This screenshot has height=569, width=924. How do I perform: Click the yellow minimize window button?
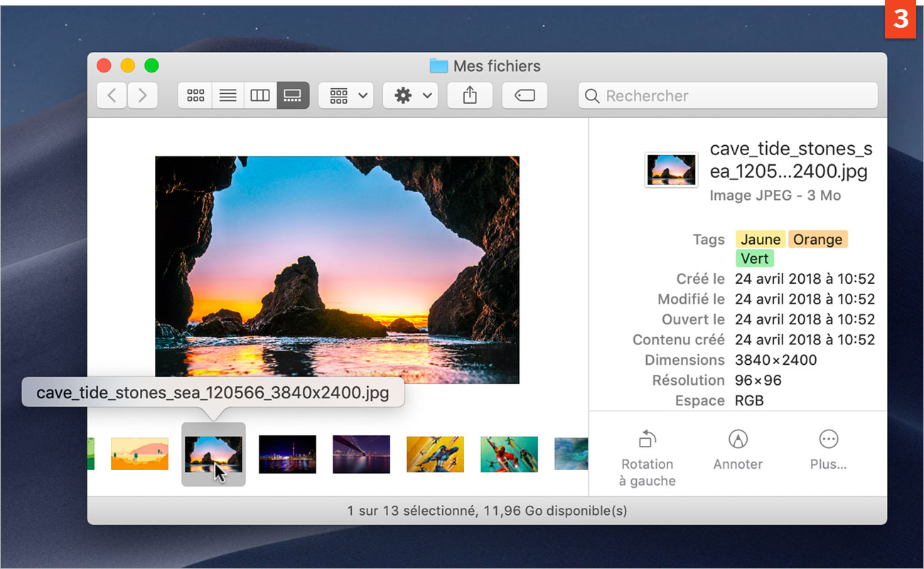coord(127,65)
